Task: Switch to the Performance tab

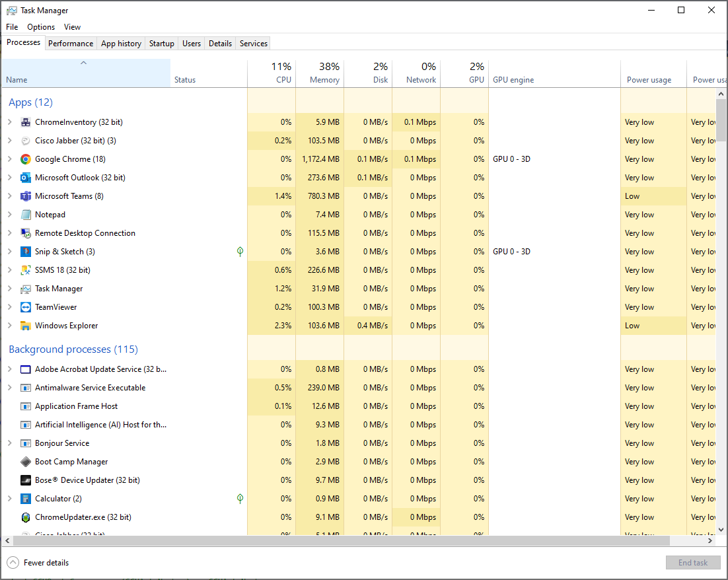Action: coord(71,44)
